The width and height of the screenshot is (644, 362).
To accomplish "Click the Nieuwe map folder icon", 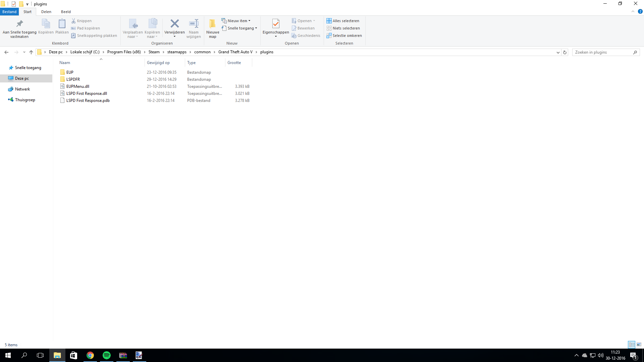I will point(212,24).
